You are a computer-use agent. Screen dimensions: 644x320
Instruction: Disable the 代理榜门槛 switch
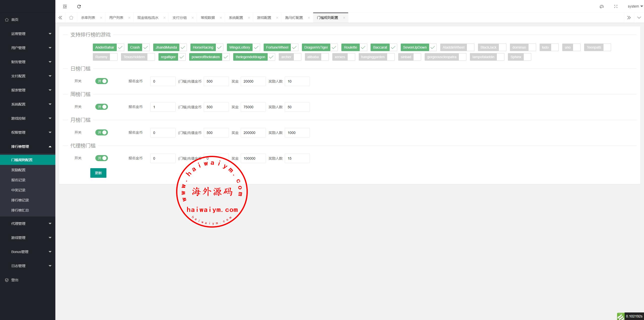[x=102, y=158]
